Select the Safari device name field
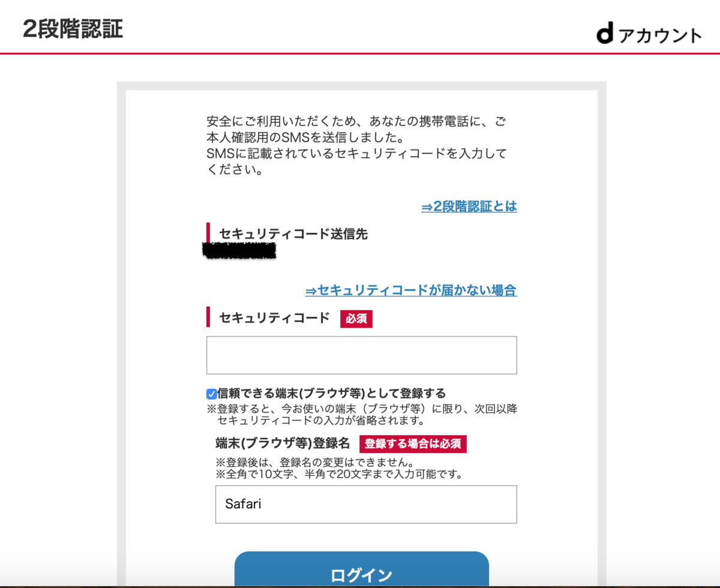 366,504
